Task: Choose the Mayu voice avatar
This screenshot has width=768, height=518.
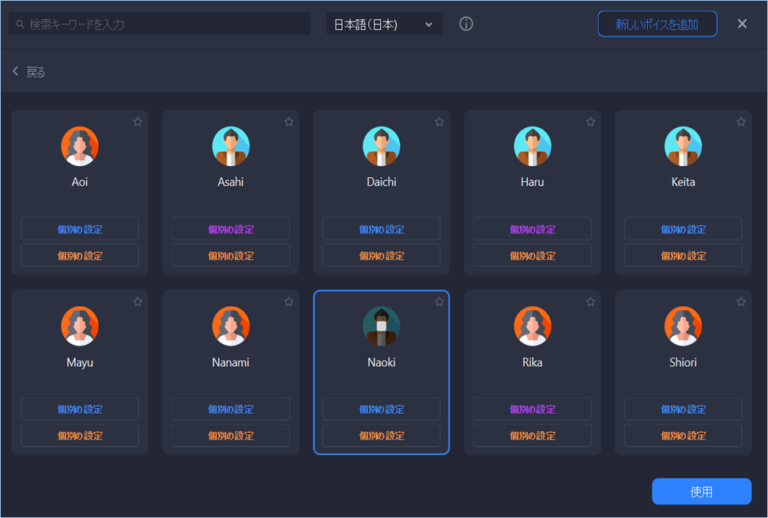Action: click(x=80, y=326)
